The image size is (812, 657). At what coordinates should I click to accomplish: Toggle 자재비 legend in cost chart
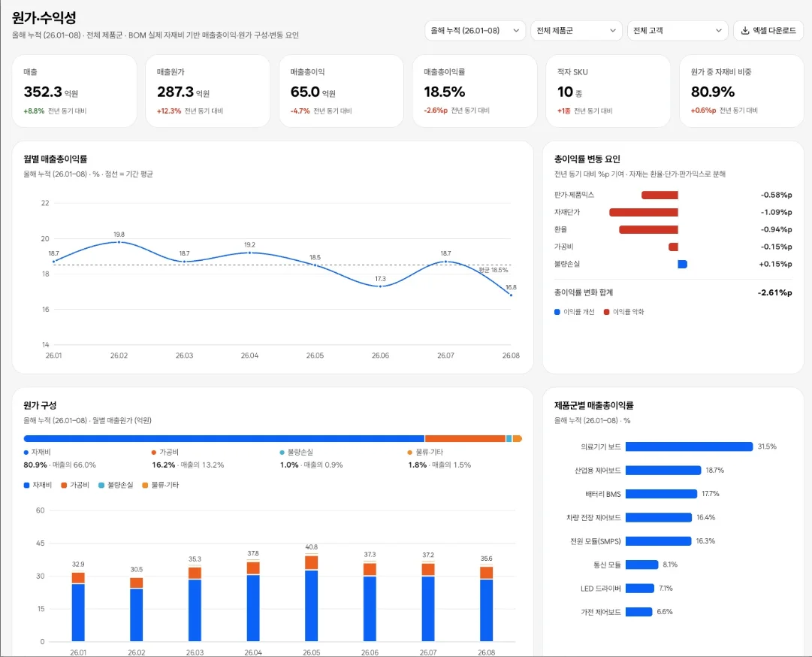pyautogui.click(x=38, y=485)
